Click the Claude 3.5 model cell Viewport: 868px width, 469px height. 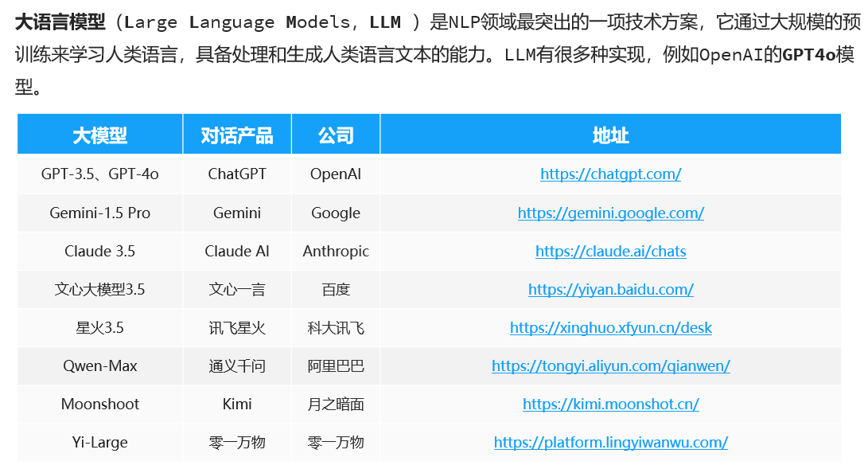100,251
